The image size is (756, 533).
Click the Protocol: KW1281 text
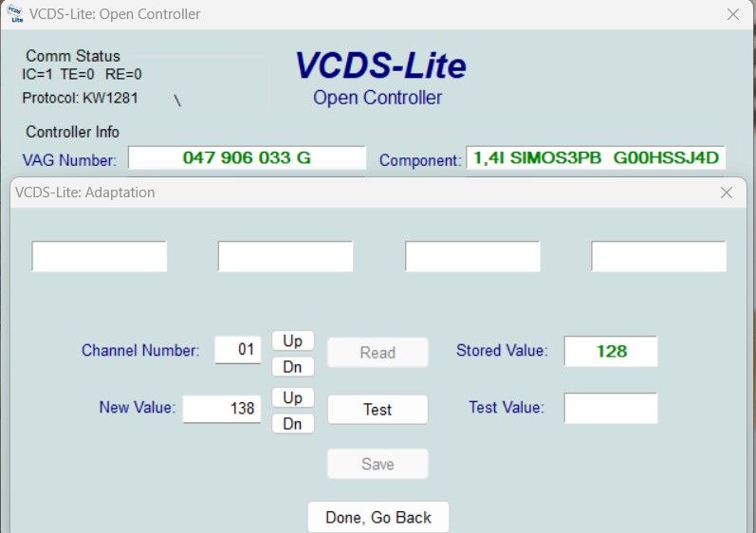click(x=80, y=98)
